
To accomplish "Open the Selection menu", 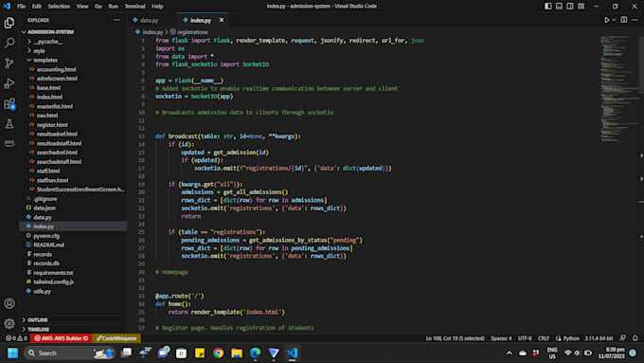I will (59, 7).
